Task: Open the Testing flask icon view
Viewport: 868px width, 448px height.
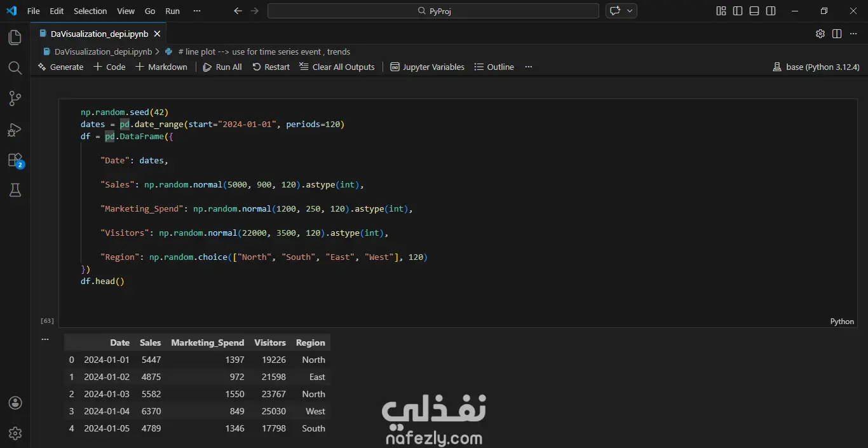Action: coord(15,190)
